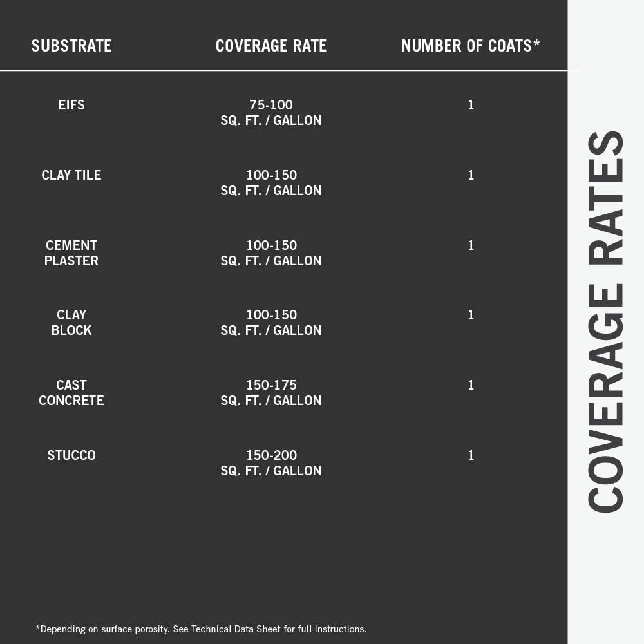Select the CLAY TILE substrate label
This screenshot has height=644, width=644.
point(71,175)
